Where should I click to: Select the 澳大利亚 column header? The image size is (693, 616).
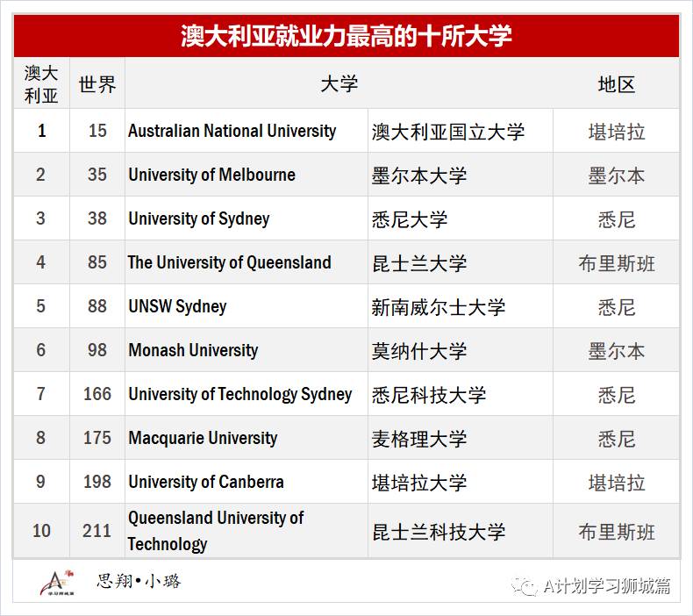41,84
